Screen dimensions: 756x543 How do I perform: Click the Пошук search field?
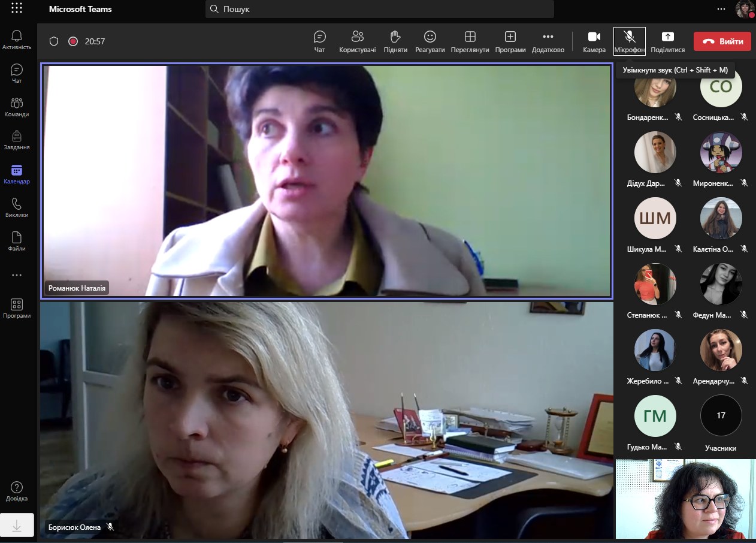pos(379,9)
